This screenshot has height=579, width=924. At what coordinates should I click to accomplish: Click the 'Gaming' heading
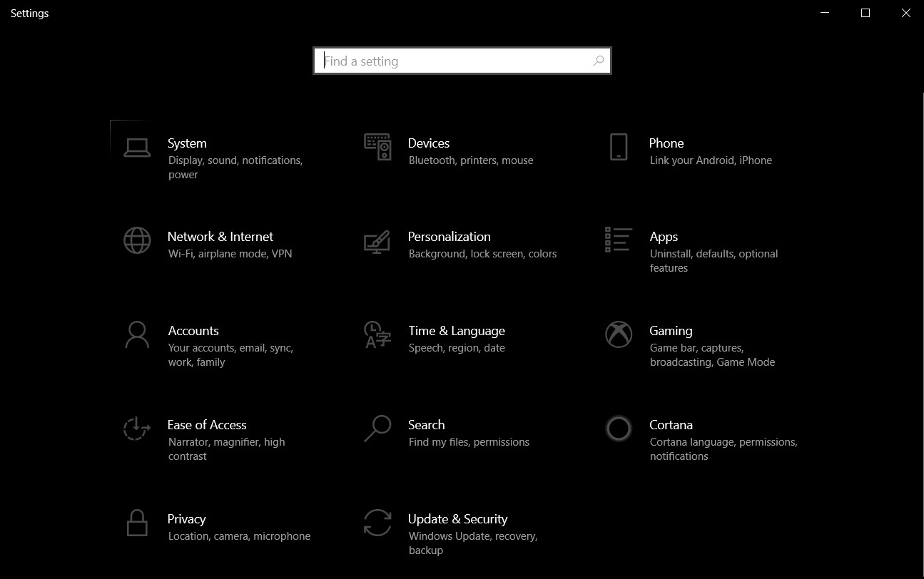coord(671,331)
